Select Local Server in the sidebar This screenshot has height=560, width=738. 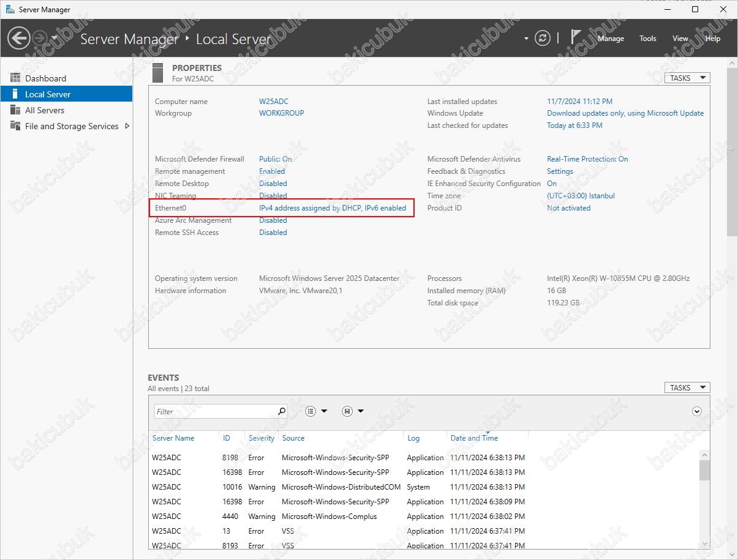point(66,94)
